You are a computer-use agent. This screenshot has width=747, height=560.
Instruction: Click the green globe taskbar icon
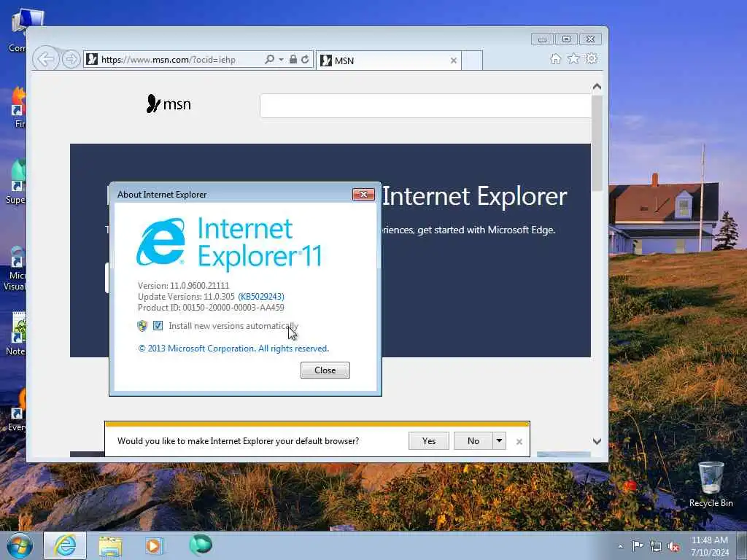click(x=201, y=545)
